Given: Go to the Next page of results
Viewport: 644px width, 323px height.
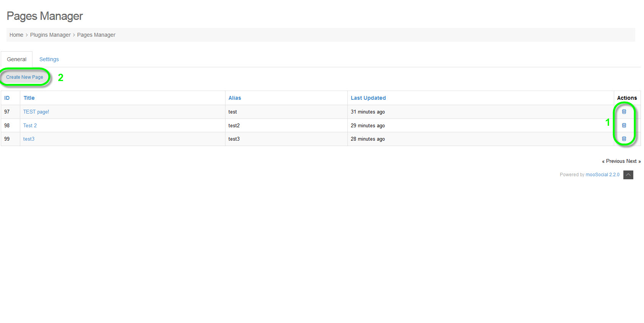Looking at the screenshot, I should coord(632,161).
